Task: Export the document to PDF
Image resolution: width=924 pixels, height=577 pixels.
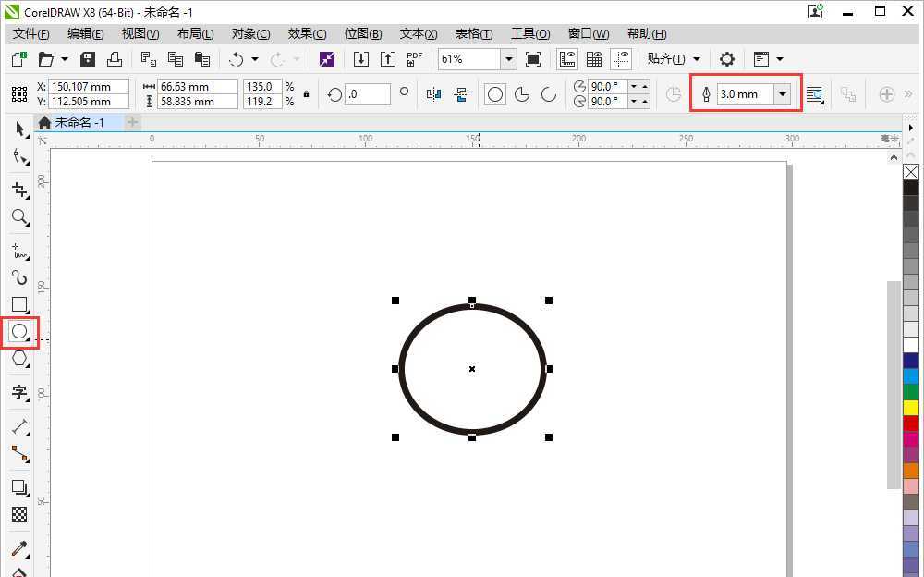Action: [414, 58]
